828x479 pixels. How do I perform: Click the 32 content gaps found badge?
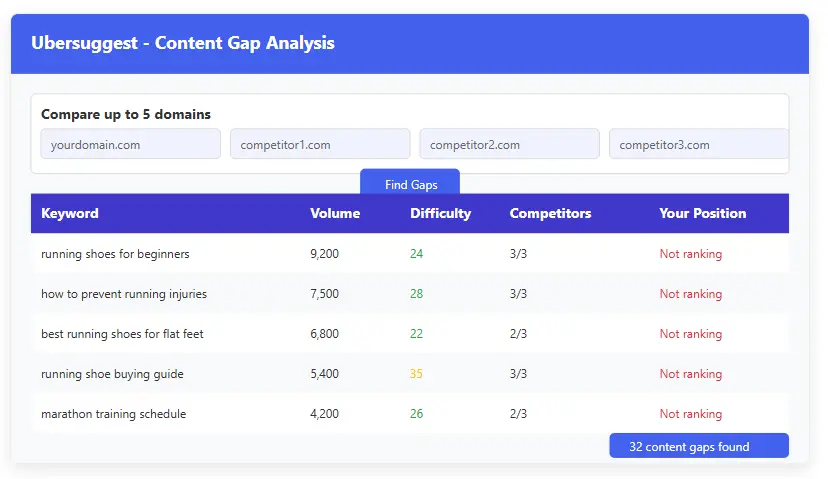click(699, 446)
